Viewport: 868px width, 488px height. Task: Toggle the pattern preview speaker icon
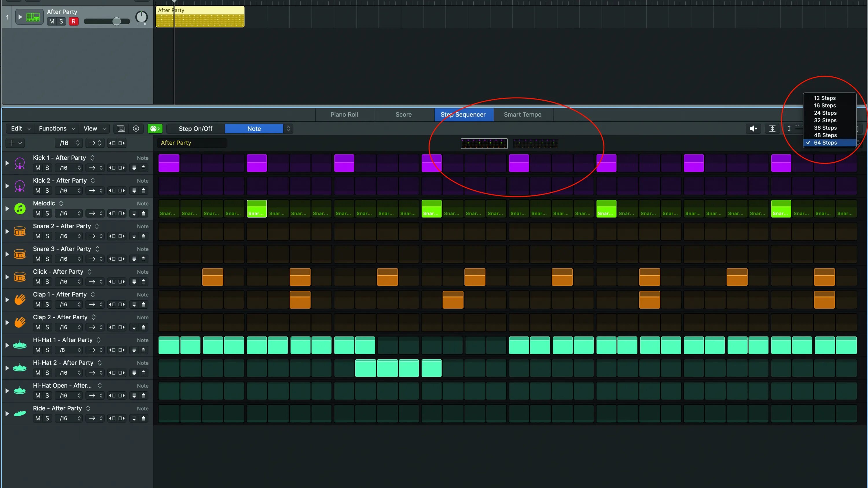pos(753,129)
